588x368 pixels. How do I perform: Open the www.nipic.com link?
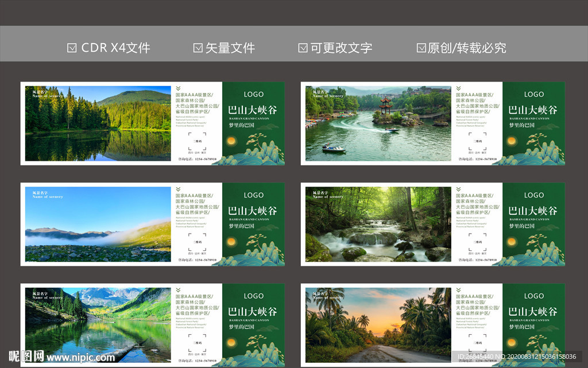[x=82, y=358]
